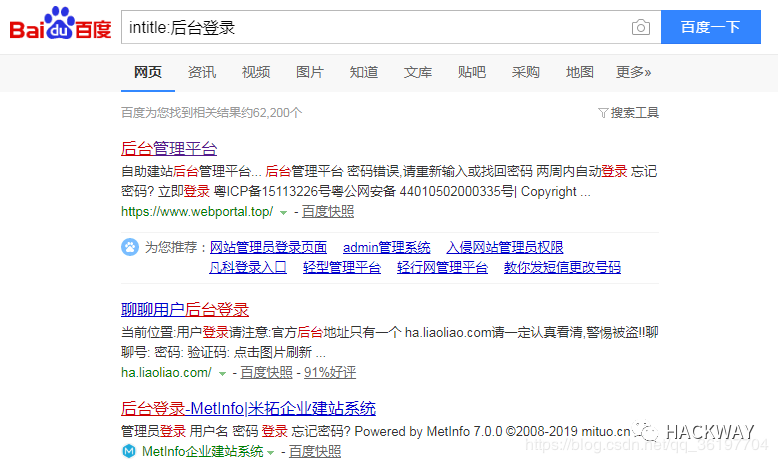The height and width of the screenshot is (463, 778).
Task: Click the ha.liaoliao.com/ URL
Action: click(166, 372)
